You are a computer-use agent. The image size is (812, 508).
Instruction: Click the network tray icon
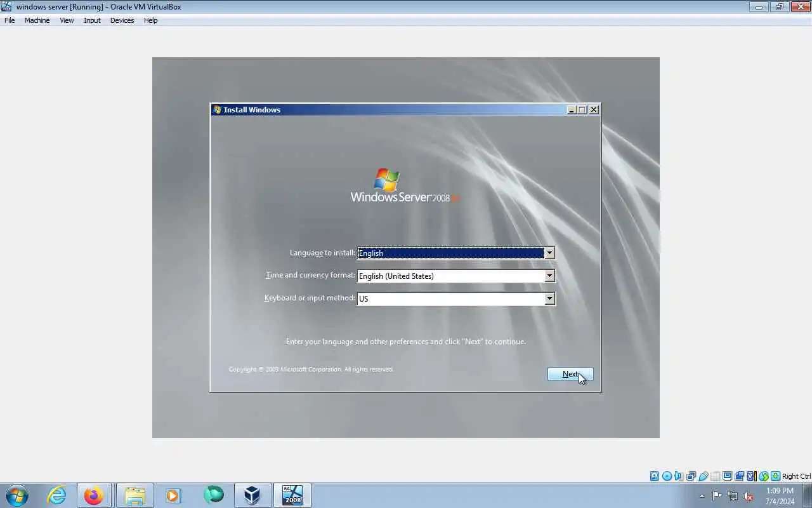(733, 496)
